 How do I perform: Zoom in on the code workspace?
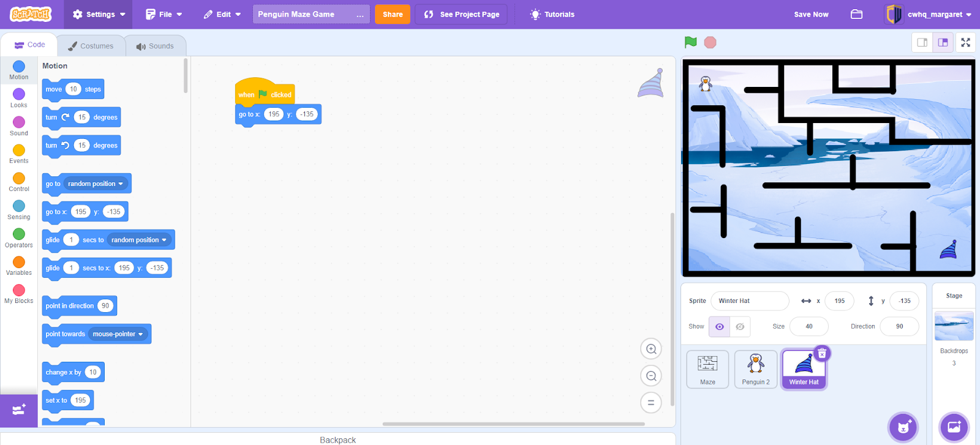pos(651,349)
